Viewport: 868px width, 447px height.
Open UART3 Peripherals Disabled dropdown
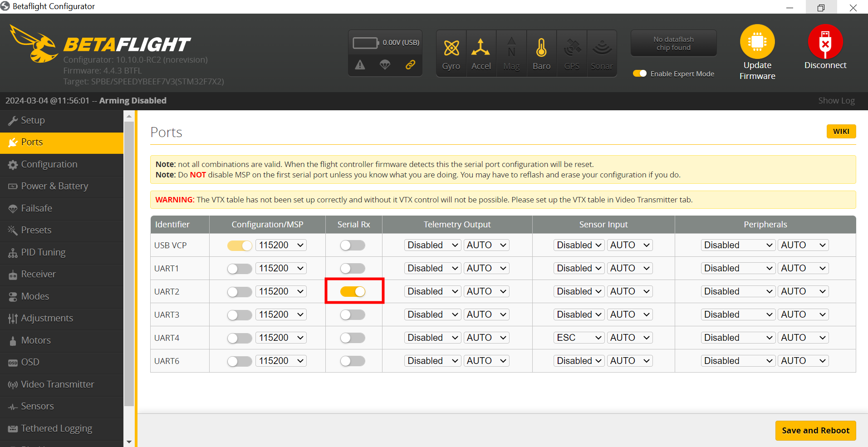tap(738, 314)
